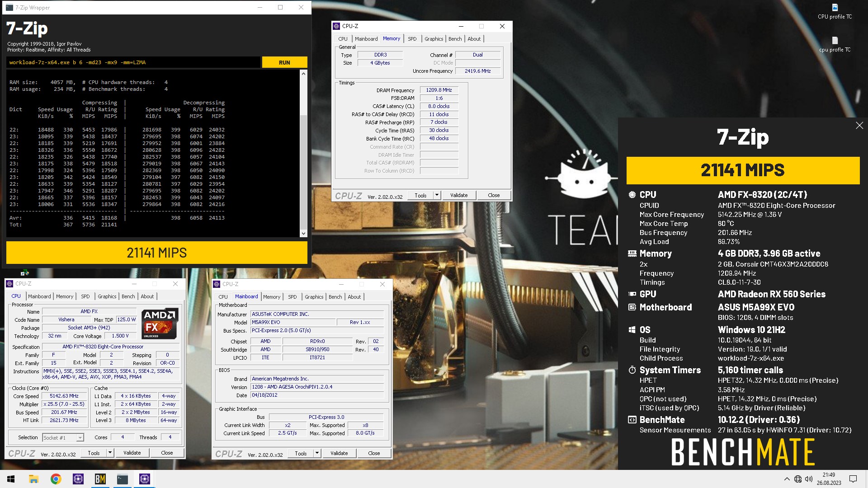Click Tools button in memory CPU-Z window
The height and width of the screenshot is (488, 868).
tap(420, 195)
